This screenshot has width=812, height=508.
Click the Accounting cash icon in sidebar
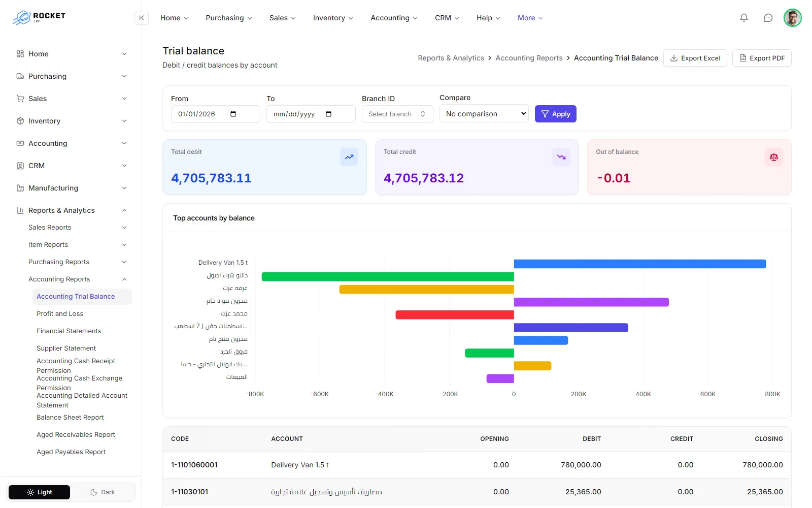coord(20,143)
